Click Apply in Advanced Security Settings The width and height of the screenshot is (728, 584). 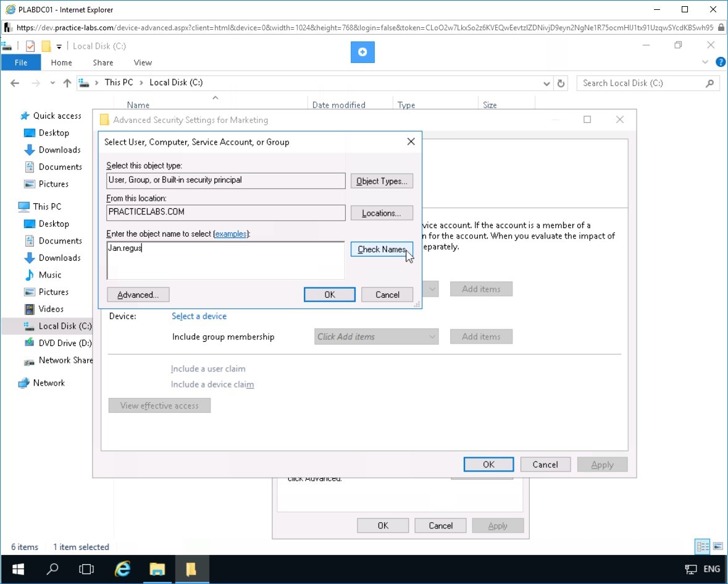click(602, 465)
